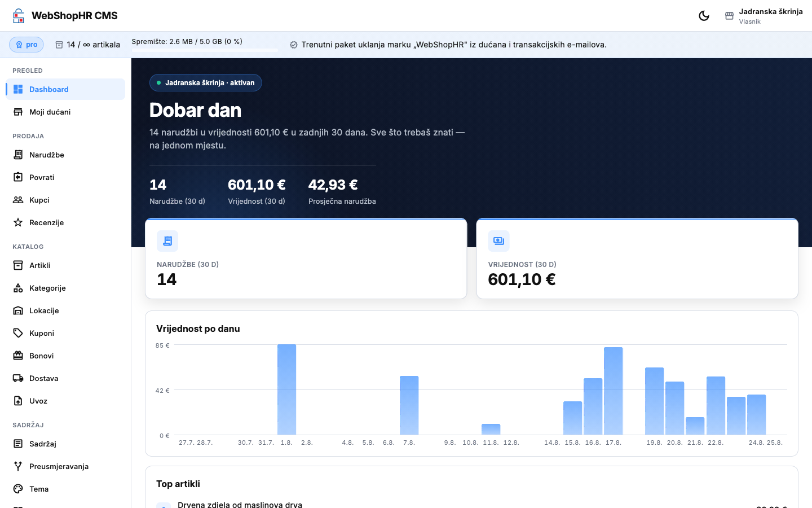
Task: Click the Artikli archive box icon
Action: (18, 265)
